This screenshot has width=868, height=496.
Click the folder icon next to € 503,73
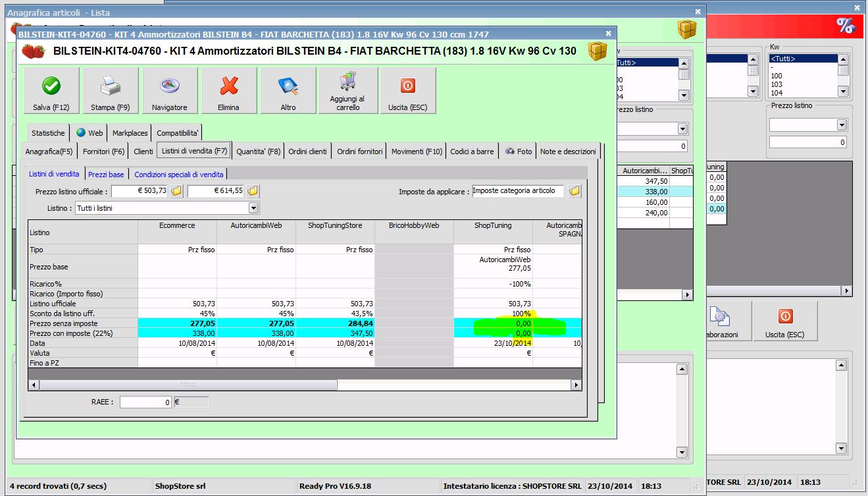tap(176, 191)
